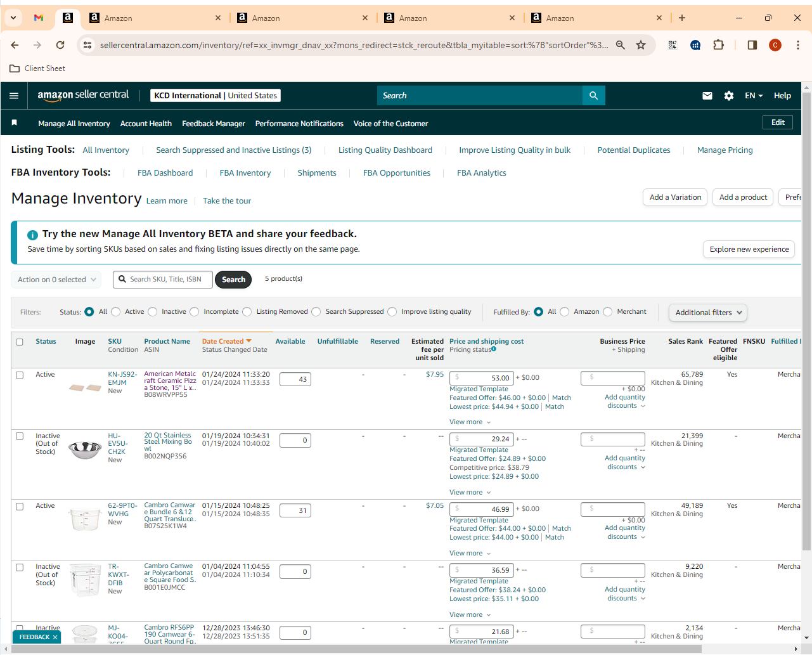Select the Inactive status radio button
Image resolution: width=812 pixels, height=655 pixels.
(x=152, y=311)
